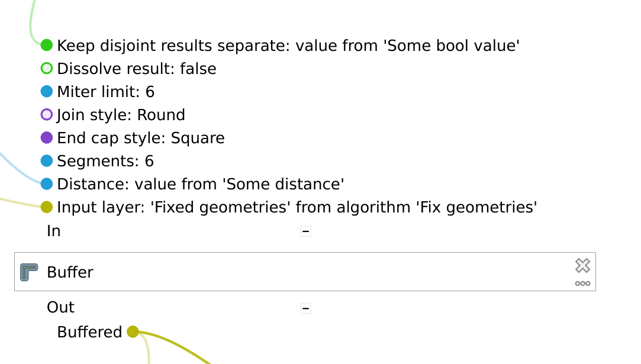Click the hollow purple 'Join style' socket
Image resolution: width=641 pixels, height=364 pixels.
pyautogui.click(x=47, y=114)
